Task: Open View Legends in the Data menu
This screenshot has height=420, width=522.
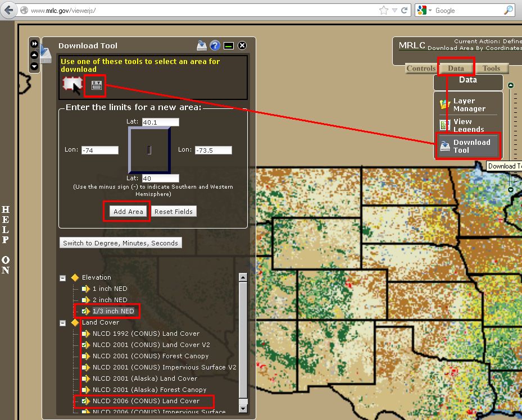Action: click(x=467, y=125)
